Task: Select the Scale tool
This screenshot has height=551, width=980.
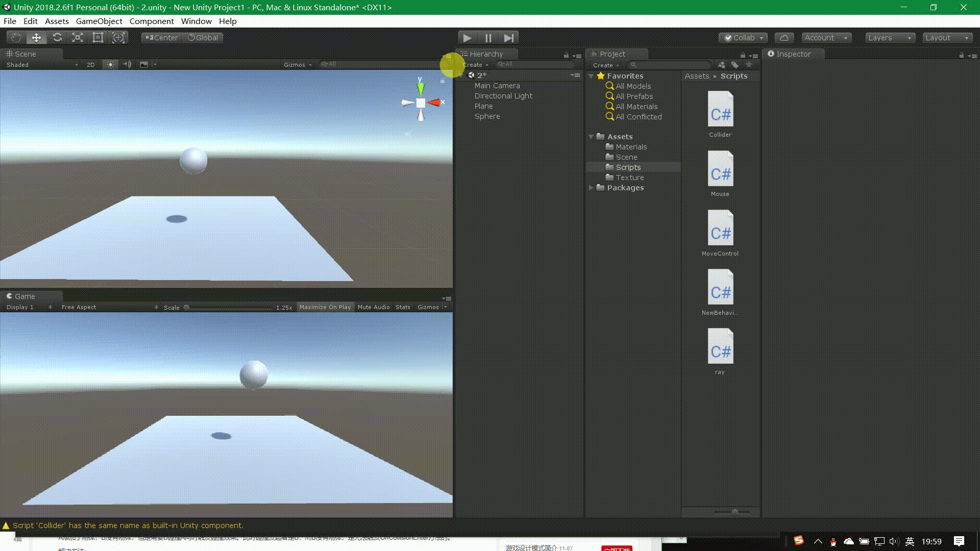Action: [x=78, y=37]
